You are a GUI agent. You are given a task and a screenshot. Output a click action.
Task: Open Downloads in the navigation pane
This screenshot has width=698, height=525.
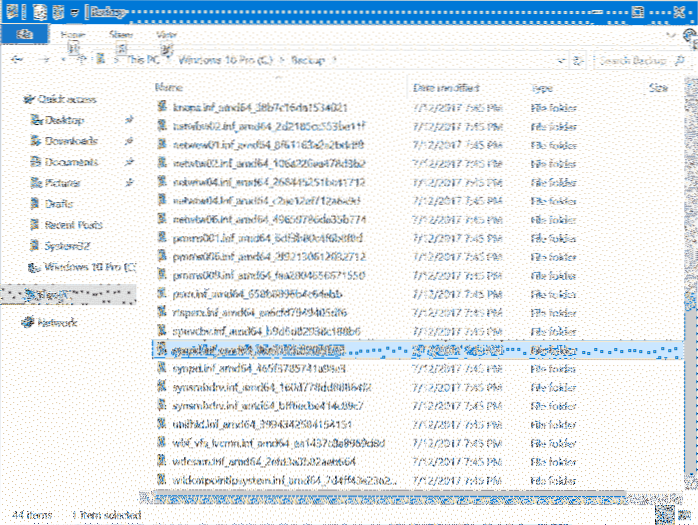pyautogui.click(x=71, y=141)
